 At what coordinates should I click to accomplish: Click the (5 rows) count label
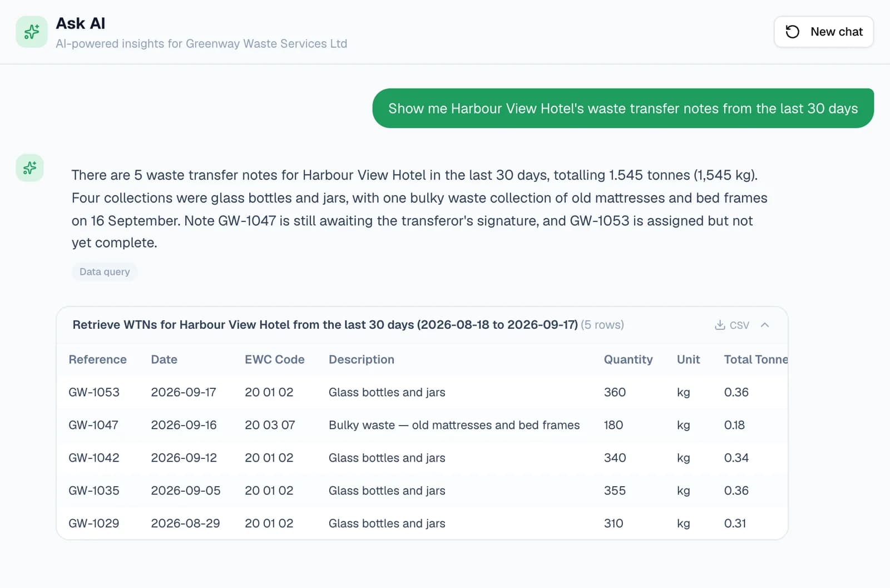[602, 325]
